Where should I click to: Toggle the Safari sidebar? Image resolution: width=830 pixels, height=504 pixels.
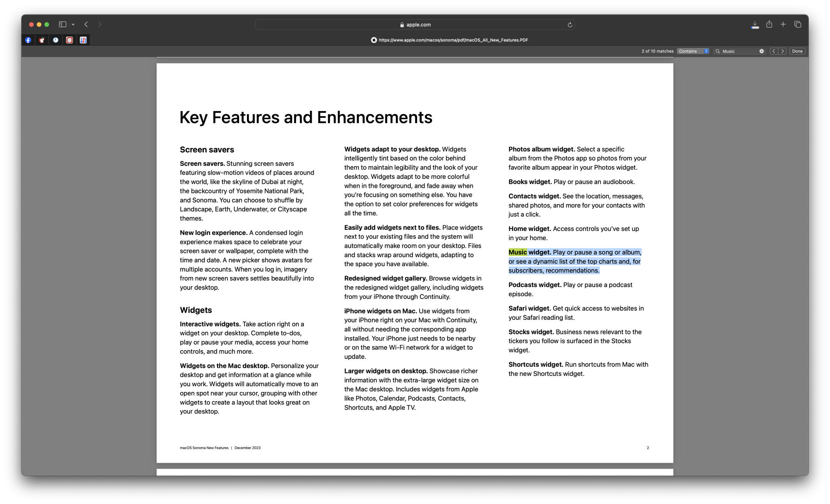coord(63,24)
